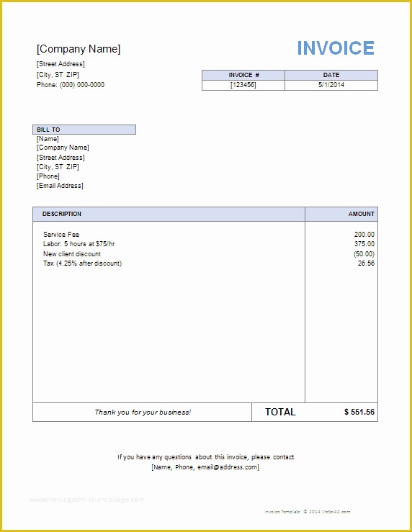Click the (50.00) discount amount
Image resolution: width=412 pixels, height=532 pixels.
coord(364,254)
